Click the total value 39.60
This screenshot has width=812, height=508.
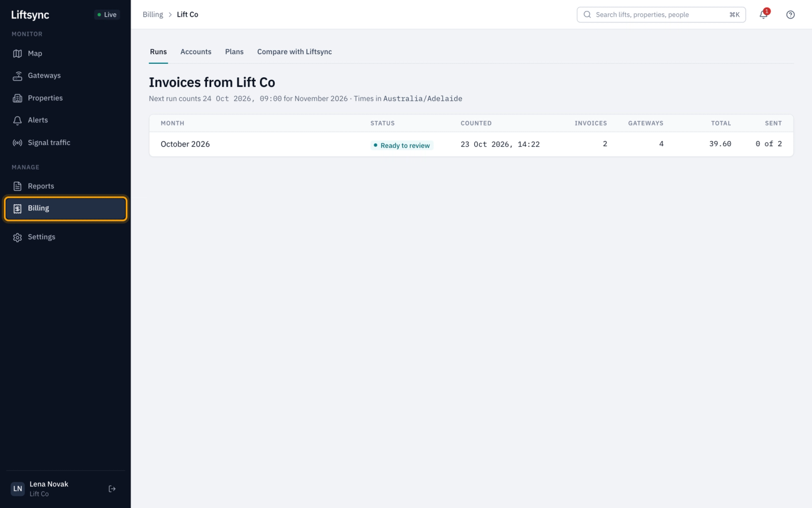720,144
